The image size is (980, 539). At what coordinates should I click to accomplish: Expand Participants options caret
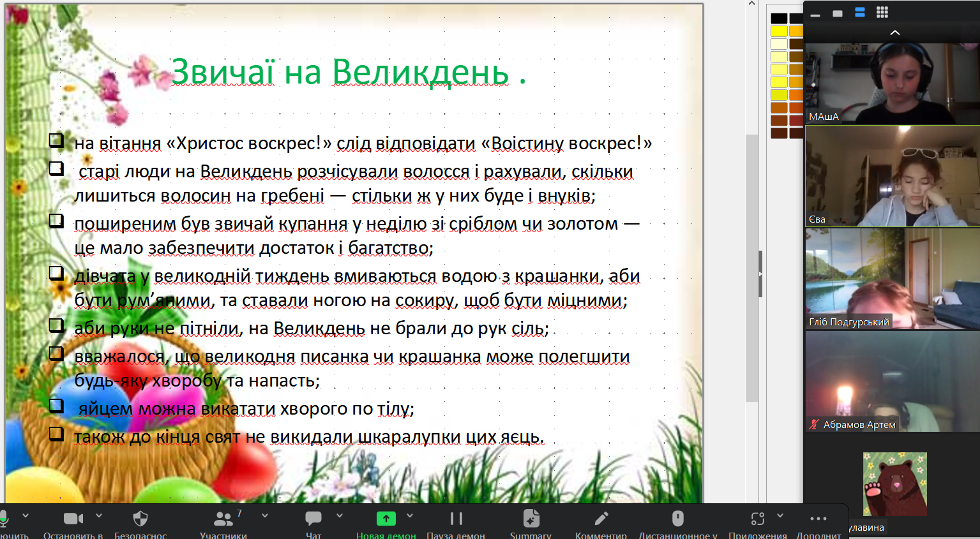[265, 515]
